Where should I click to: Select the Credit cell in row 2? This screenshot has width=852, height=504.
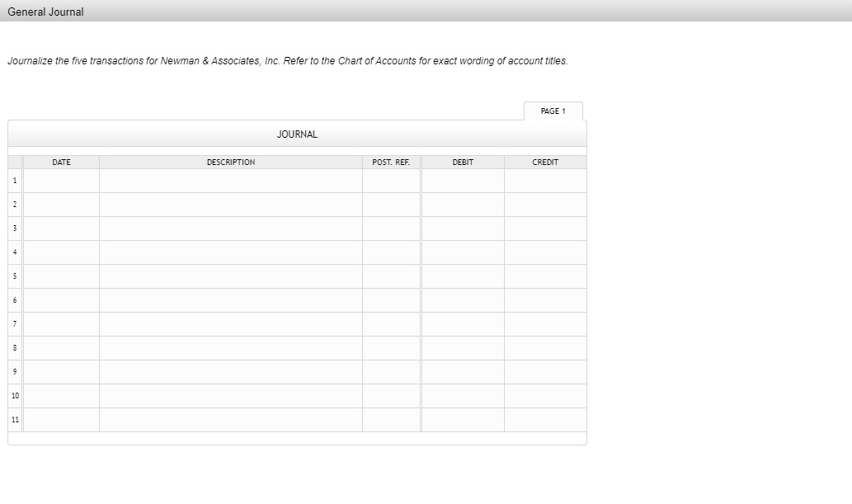point(545,205)
